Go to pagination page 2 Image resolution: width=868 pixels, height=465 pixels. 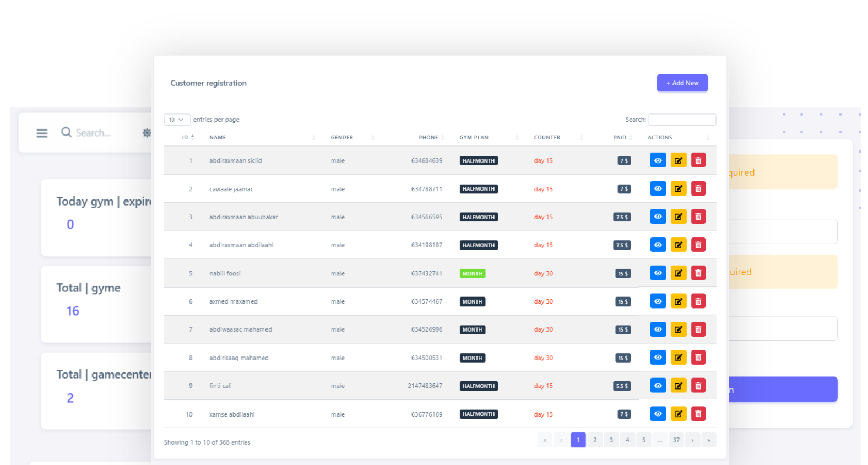tap(595, 440)
